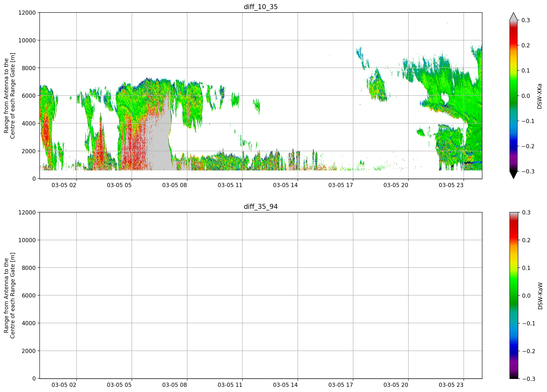Click the 03-05 23 x-tick label under diff_10_35

tap(451, 185)
